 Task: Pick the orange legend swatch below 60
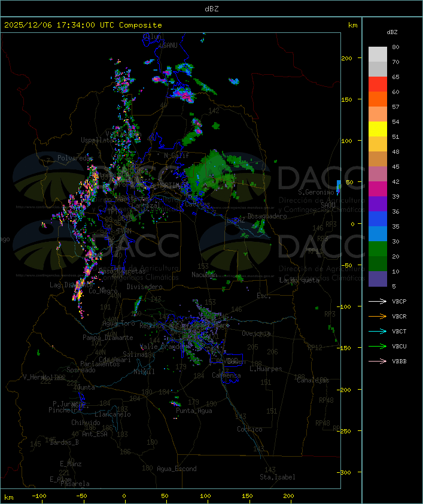pos(378,99)
